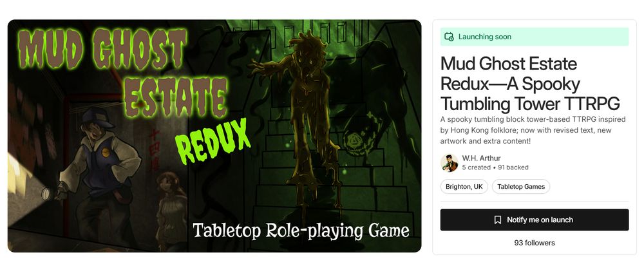Click the 93 followers count text
This screenshot has height=275, width=644.
click(x=535, y=243)
